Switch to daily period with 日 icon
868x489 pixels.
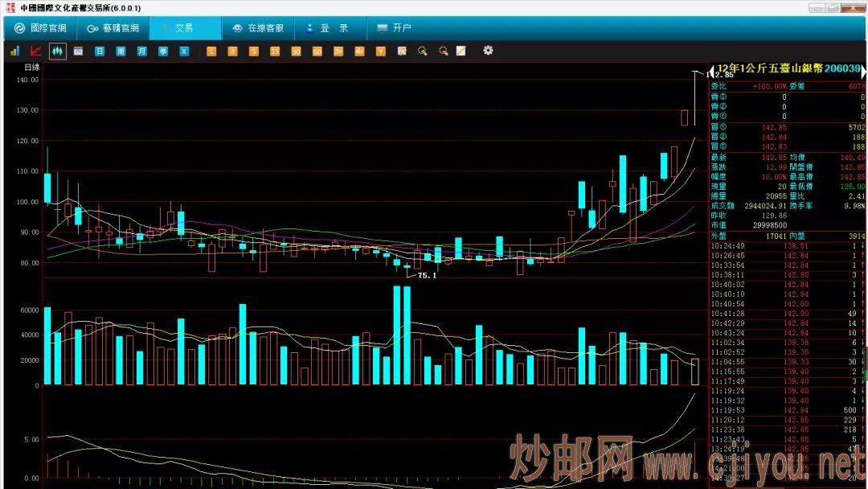pos(100,51)
